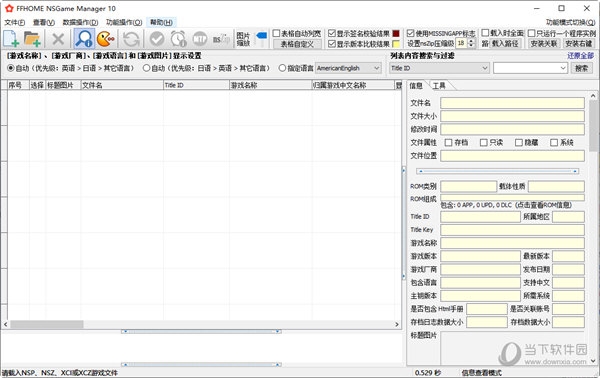Viewport: 600px width, 378px height.
Task: Click the ROM info text 点击查看ROM信息
Action: click(543, 205)
